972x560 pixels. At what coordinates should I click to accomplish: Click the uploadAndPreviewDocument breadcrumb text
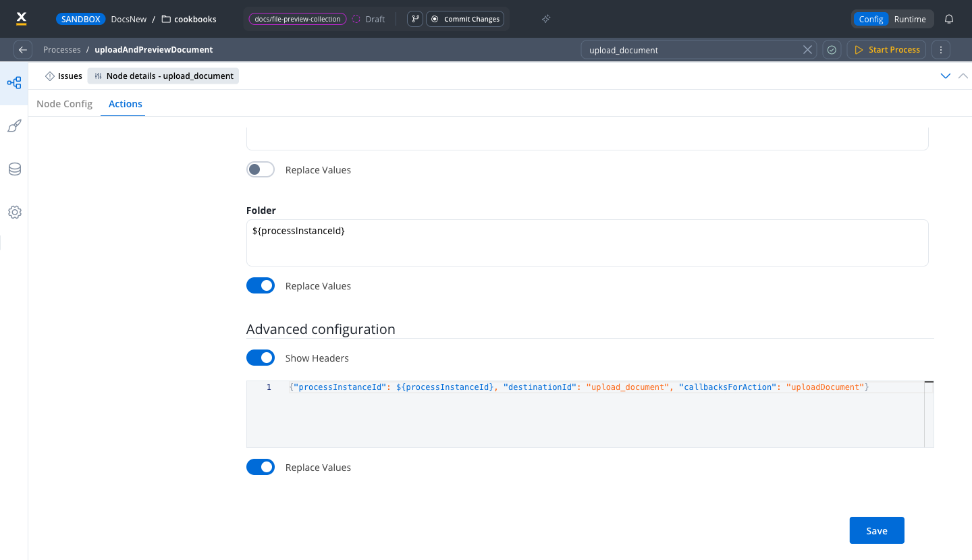tap(154, 50)
